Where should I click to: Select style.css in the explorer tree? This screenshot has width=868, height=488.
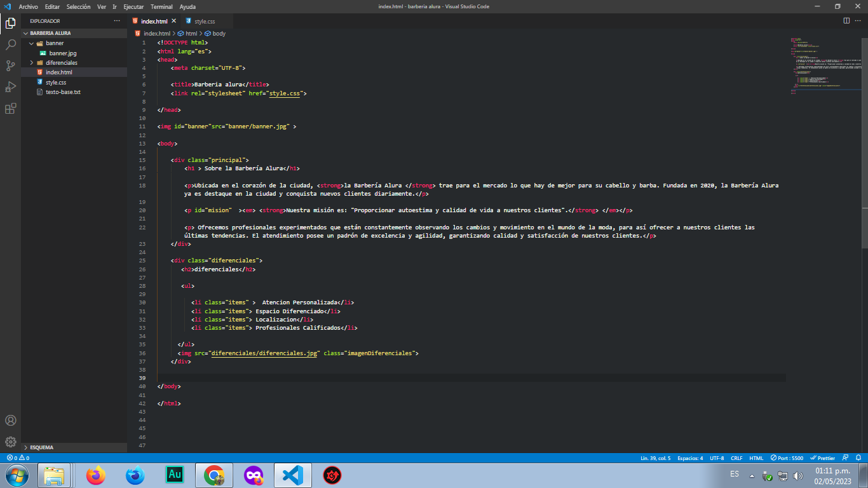pyautogui.click(x=56, y=83)
